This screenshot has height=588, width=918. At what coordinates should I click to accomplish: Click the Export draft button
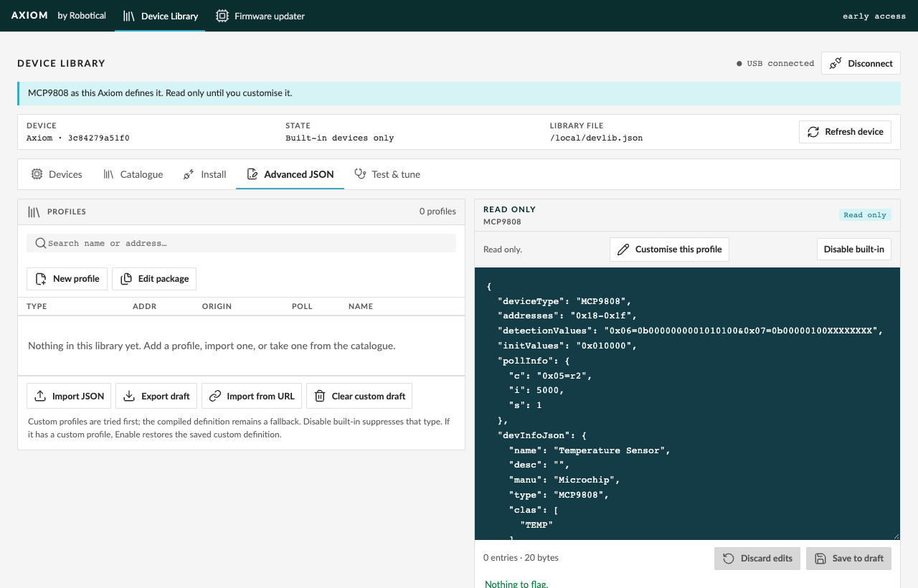point(156,396)
